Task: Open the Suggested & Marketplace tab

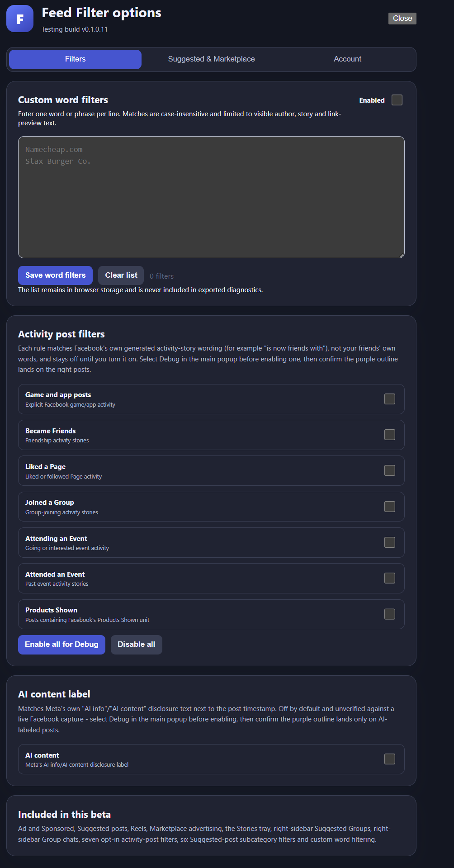Action: tap(211, 59)
